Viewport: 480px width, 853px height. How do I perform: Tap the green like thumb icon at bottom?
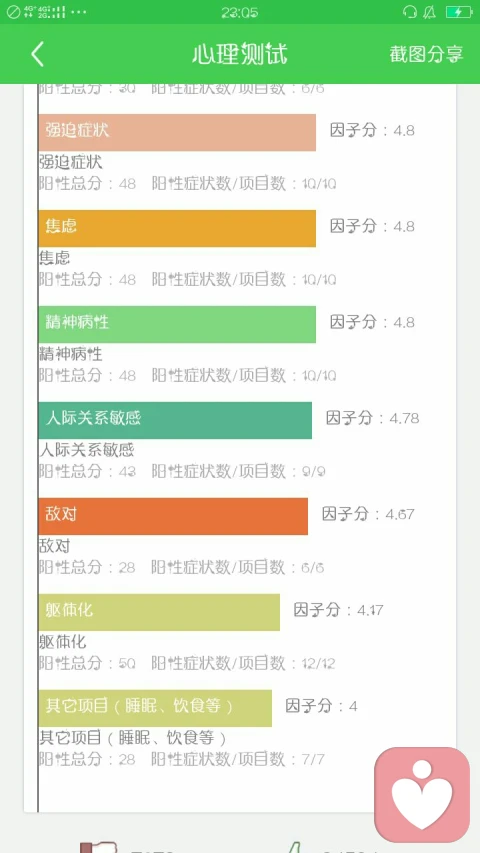coord(294,847)
